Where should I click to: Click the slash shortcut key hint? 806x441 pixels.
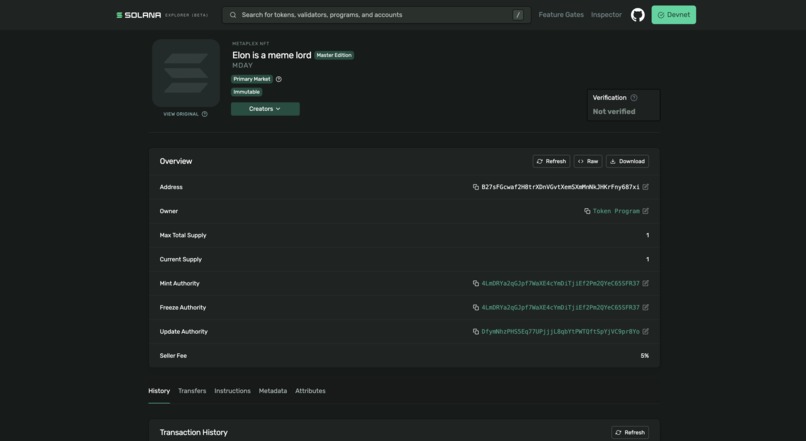click(x=518, y=15)
